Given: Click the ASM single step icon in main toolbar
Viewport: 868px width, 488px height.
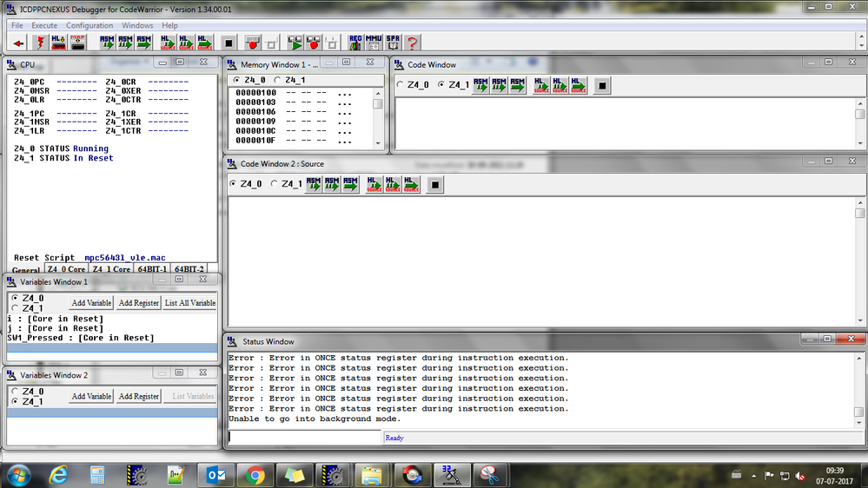Looking at the screenshot, I should click(x=107, y=43).
